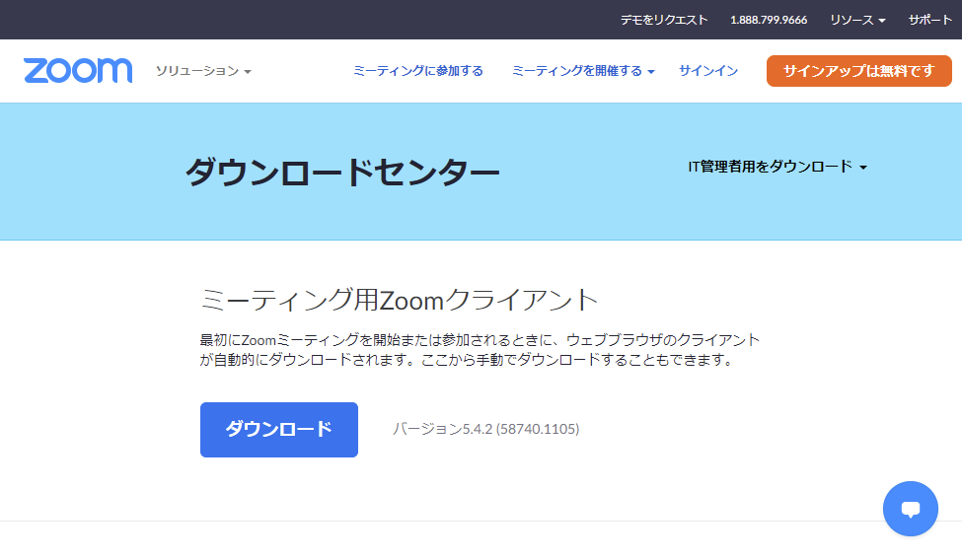Click the ミーティング用Zoomクライアント heading
Screen dimensions: 962x560
399,300
